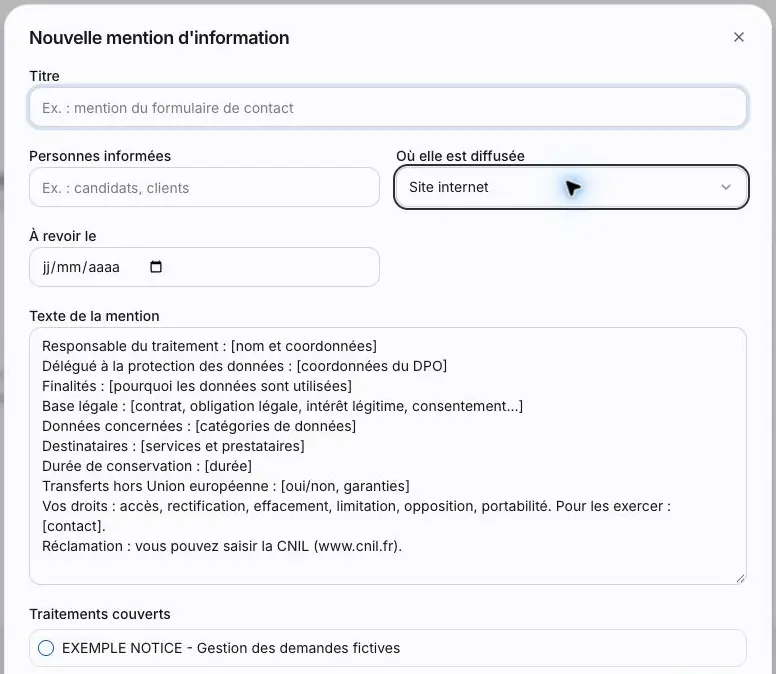Click the Durée de conservation line
Screen dimensions: 776x674
147,466
